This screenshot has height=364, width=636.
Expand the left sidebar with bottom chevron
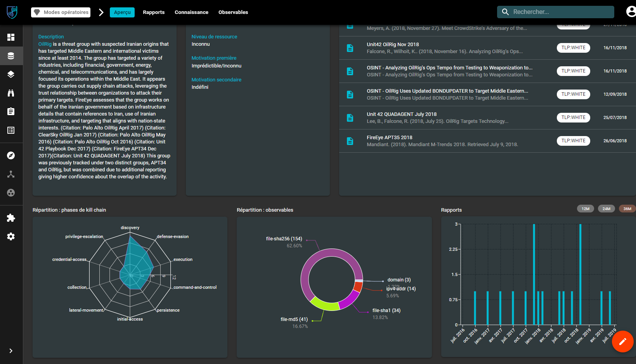pyautogui.click(x=11, y=351)
